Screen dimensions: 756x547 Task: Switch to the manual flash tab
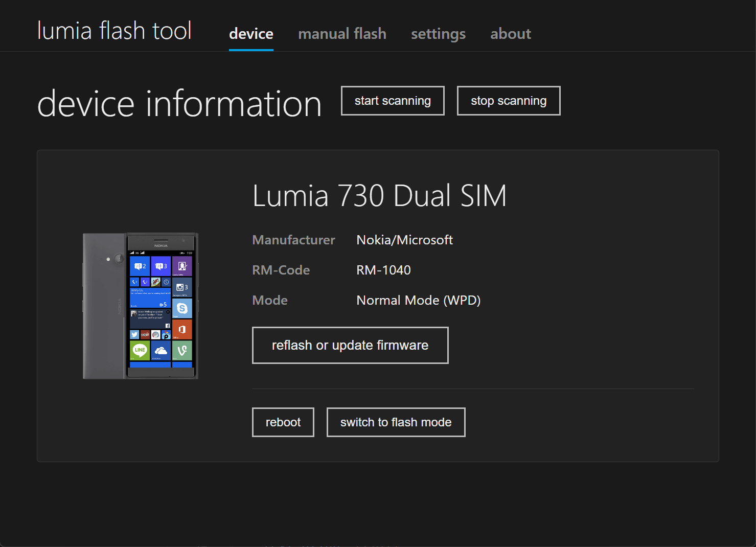click(x=342, y=34)
